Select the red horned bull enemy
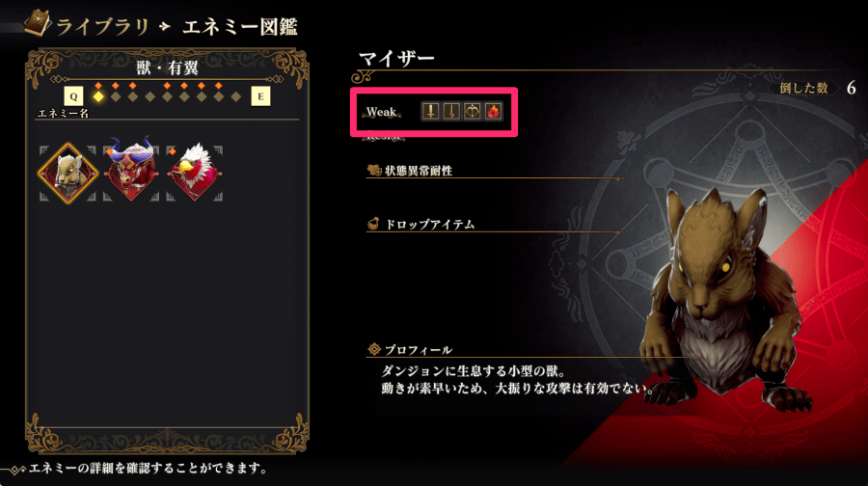Screen dimensions: 868x486 [x=131, y=169]
